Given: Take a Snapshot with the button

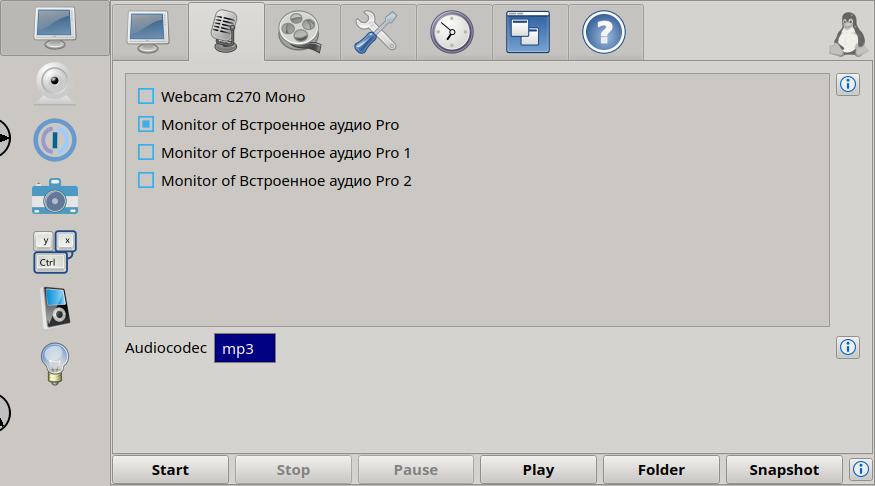Looking at the screenshot, I should pyautogui.click(x=784, y=470).
